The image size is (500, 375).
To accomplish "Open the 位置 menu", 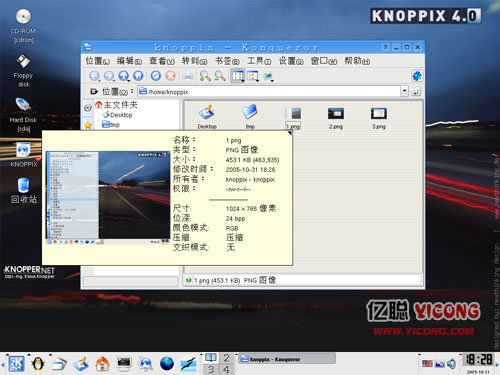I will pos(97,61).
